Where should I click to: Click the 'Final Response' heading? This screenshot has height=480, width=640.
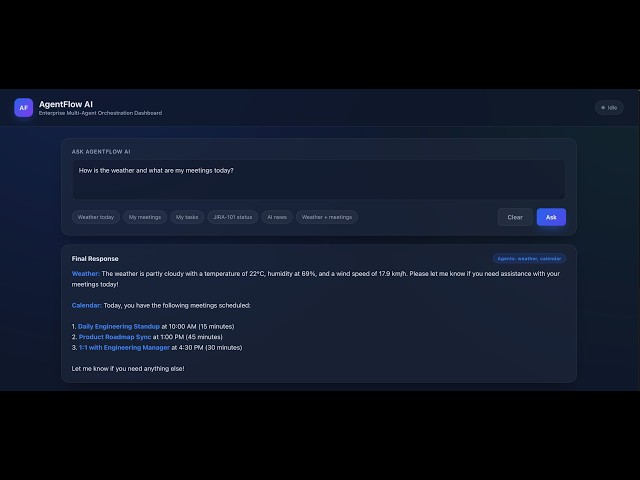point(95,259)
